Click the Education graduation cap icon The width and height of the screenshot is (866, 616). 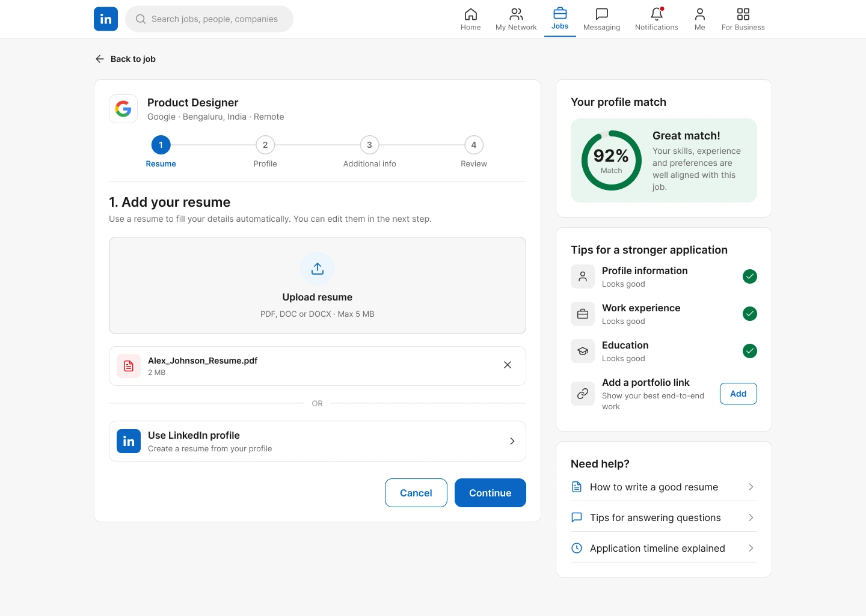pos(583,351)
